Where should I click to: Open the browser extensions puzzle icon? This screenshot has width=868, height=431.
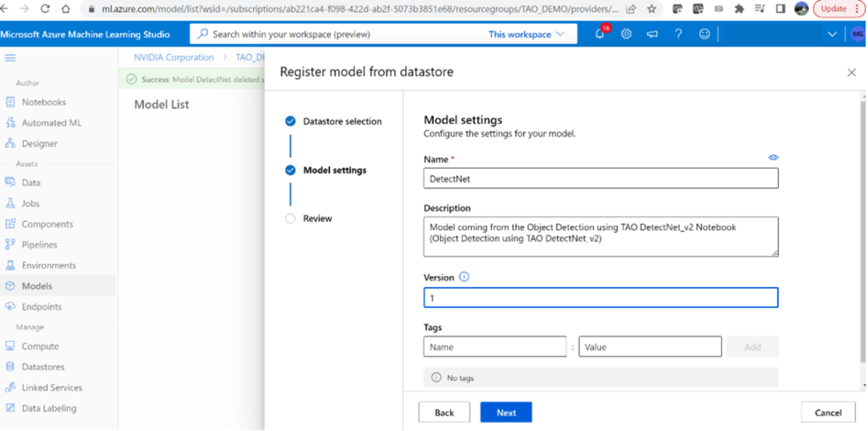tap(739, 9)
